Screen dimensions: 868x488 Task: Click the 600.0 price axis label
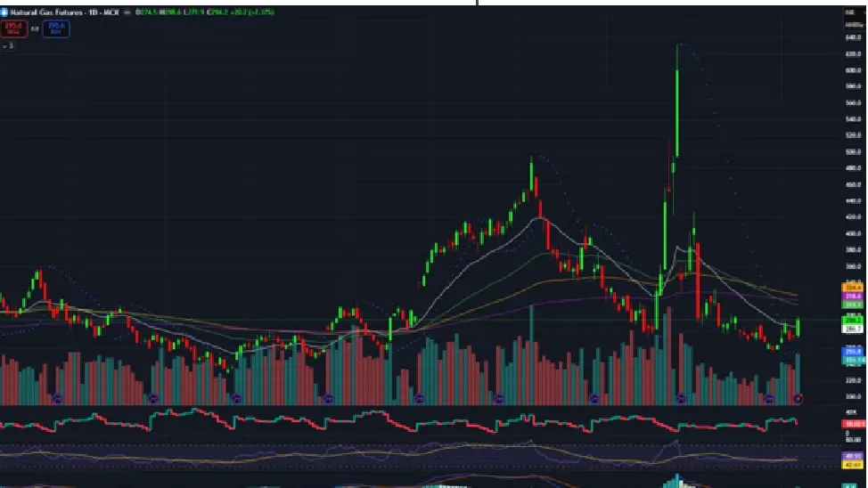853,70
